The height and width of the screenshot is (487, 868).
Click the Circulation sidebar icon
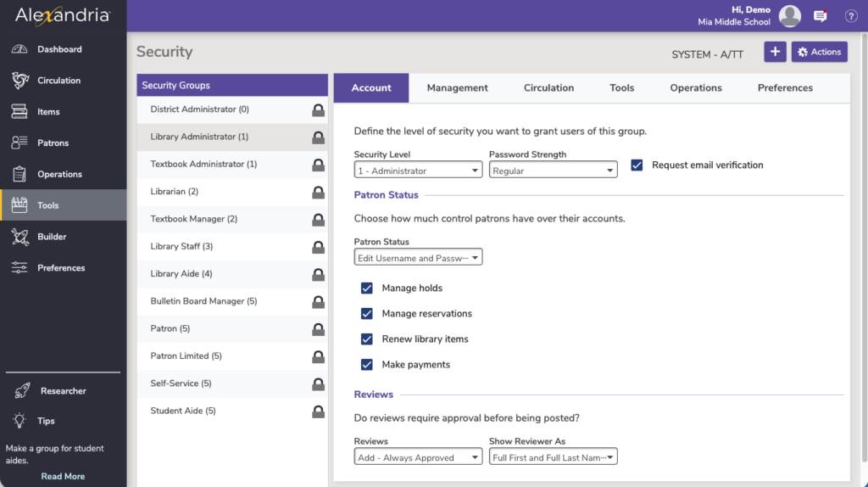(x=20, y=81)
